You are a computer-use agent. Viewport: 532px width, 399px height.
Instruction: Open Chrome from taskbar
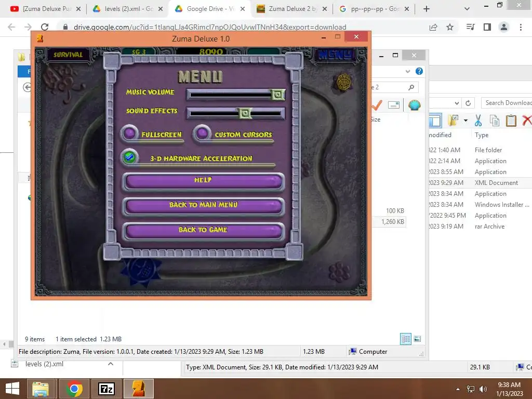pos(74,389)
